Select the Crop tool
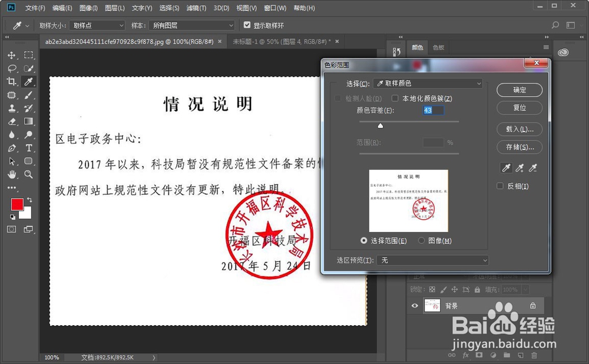Image resolution: width=589 pixels, height=364 pixels. tap(11, 82)
